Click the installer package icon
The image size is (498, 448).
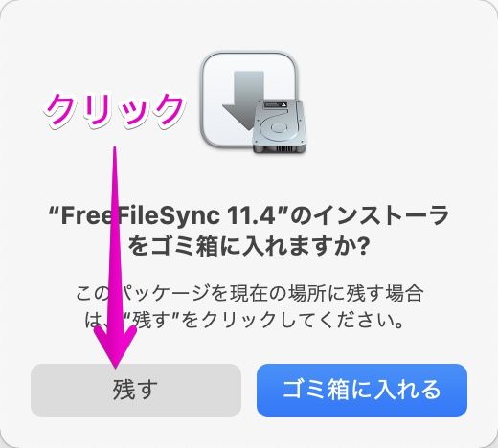253,102
